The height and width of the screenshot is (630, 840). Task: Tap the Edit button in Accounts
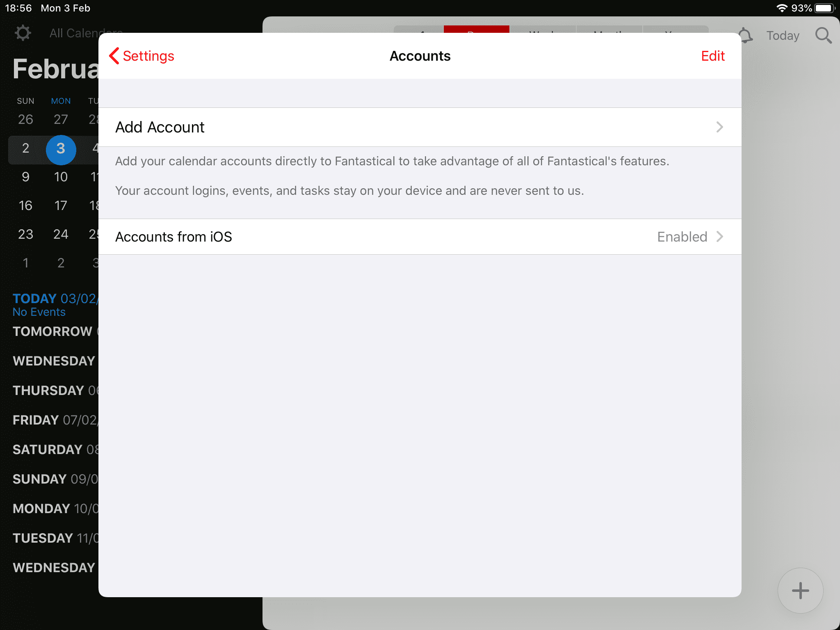pos(713,56)
